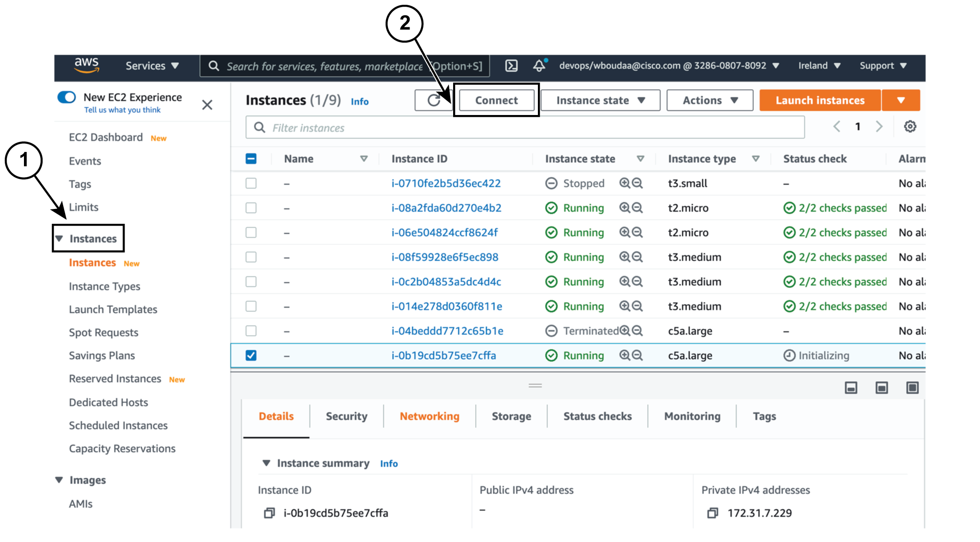Select instance i-08f59928e6f5ec898 checkbox
Screen dimensions: 980x542
[x=251, y=257]
